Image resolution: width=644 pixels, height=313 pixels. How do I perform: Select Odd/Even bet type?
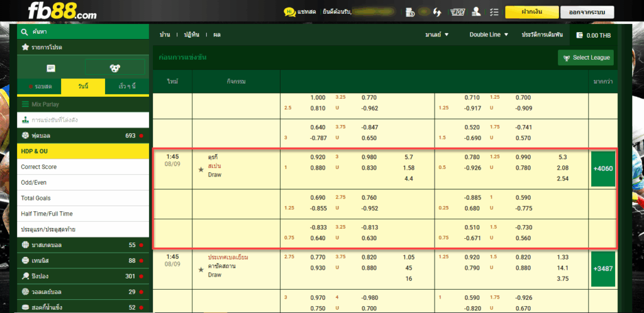point(83,182)
